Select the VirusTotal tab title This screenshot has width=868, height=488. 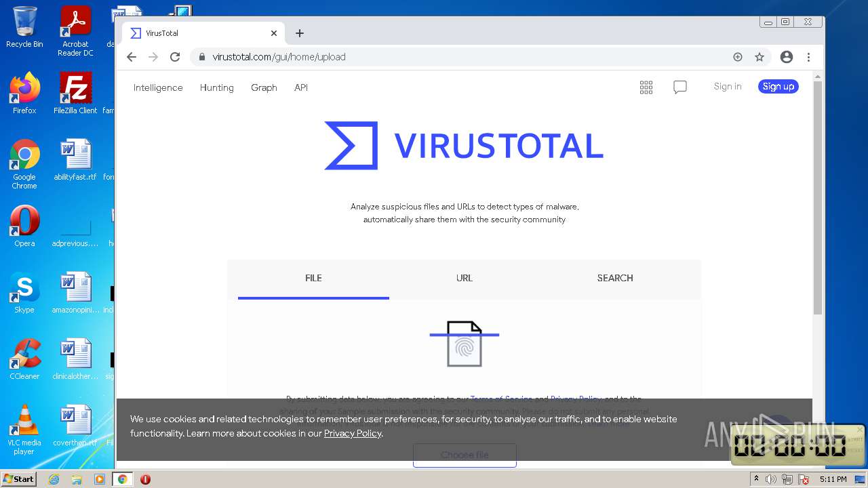(162, 33)
